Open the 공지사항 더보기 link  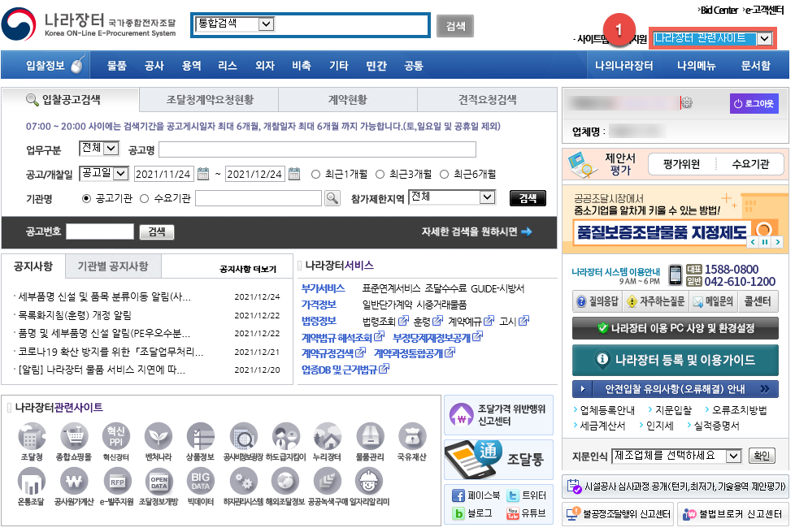[x=248, y=269]
